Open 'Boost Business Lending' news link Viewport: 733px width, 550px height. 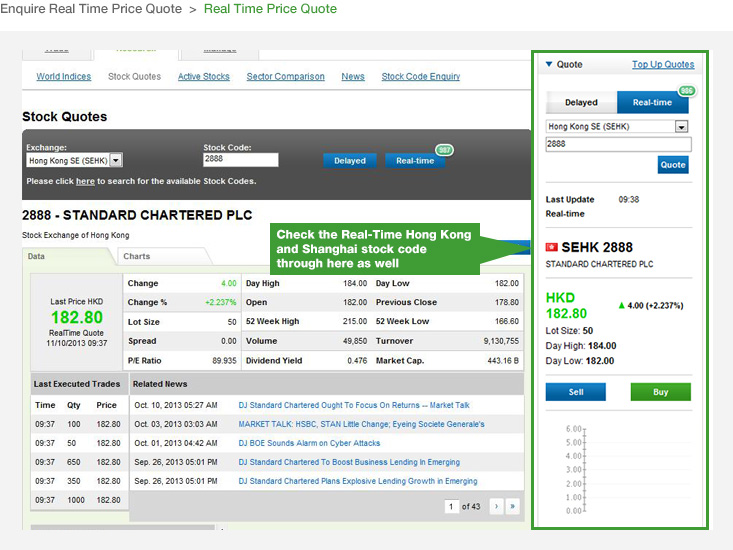349,462
